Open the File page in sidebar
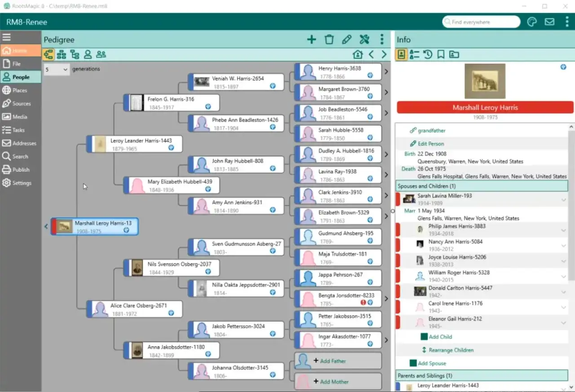Screen dimensions: 575x392 (x=21, y=64)
